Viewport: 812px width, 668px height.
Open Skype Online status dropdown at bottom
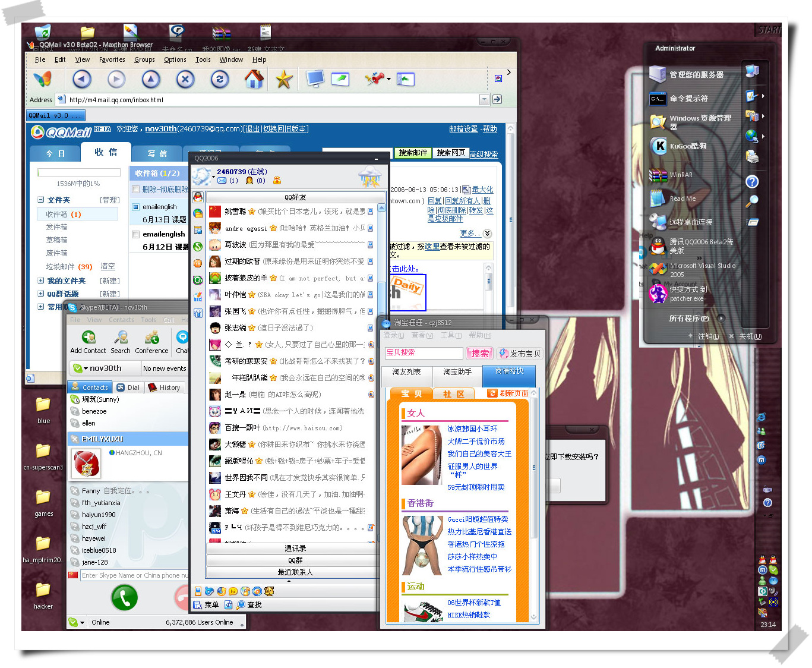(x=77, y=622)
